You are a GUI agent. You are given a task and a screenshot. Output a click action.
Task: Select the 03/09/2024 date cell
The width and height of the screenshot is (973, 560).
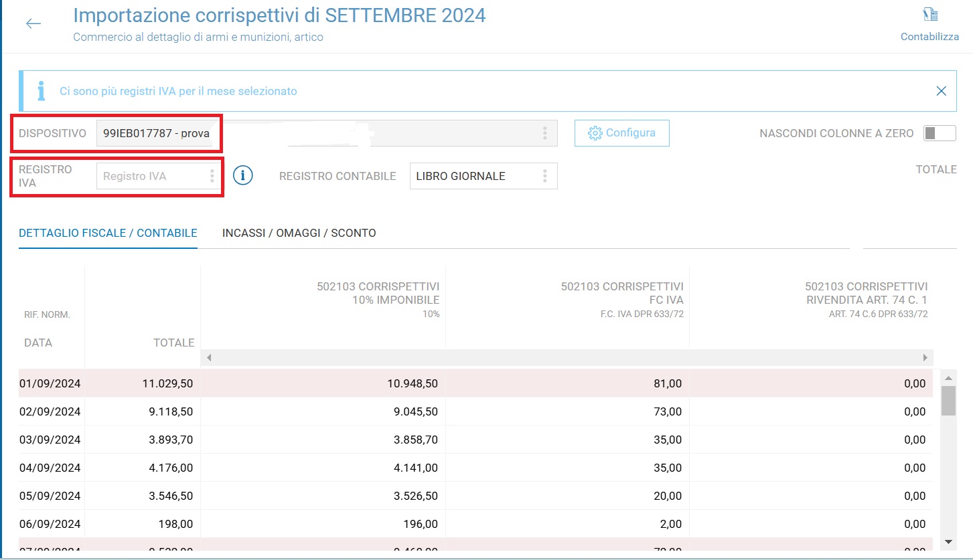pyautogui.click(x=50, y=440)
